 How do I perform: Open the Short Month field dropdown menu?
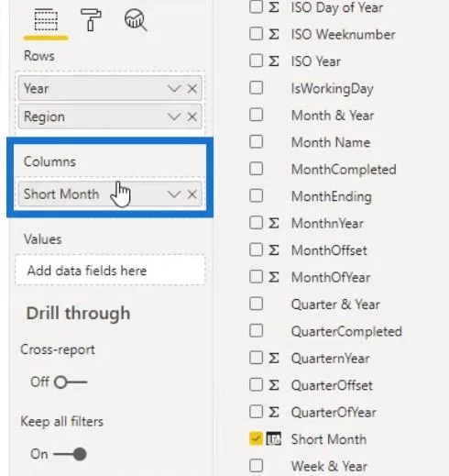(174, 194)
